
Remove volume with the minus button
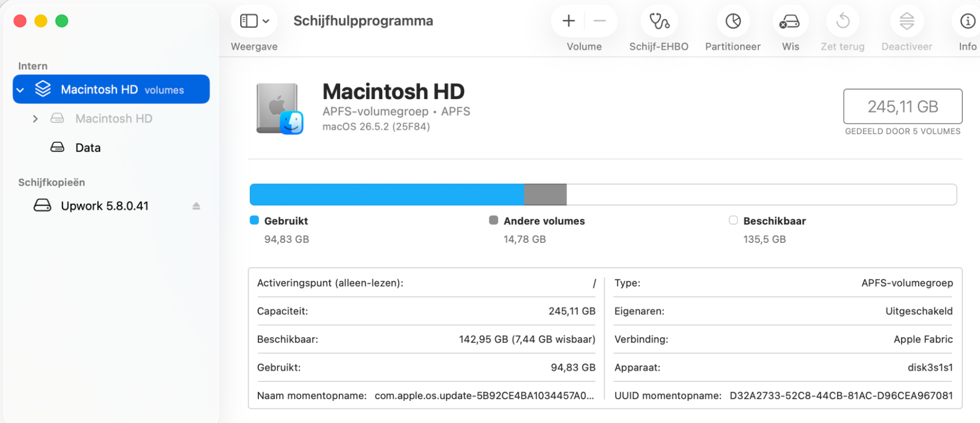600,21
